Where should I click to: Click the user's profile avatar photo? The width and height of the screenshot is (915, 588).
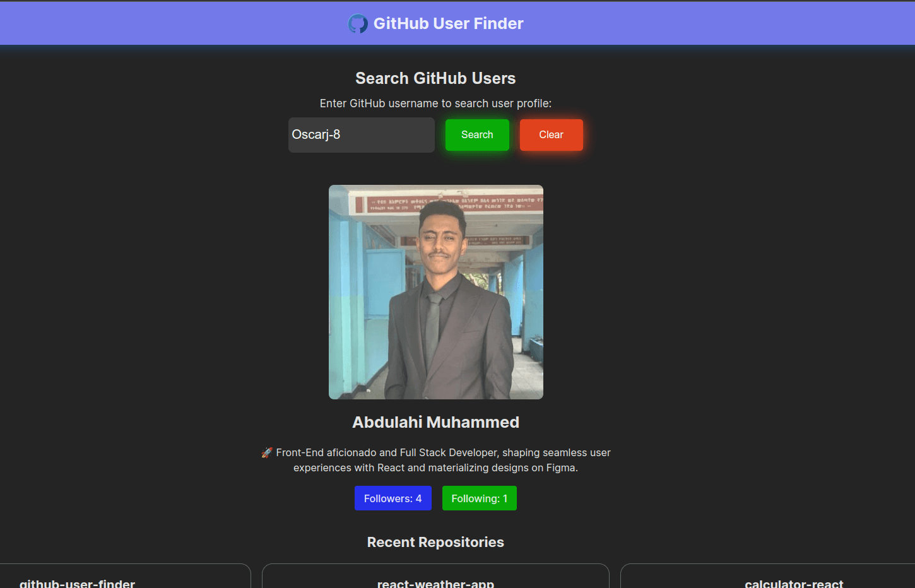pos(435,291)
